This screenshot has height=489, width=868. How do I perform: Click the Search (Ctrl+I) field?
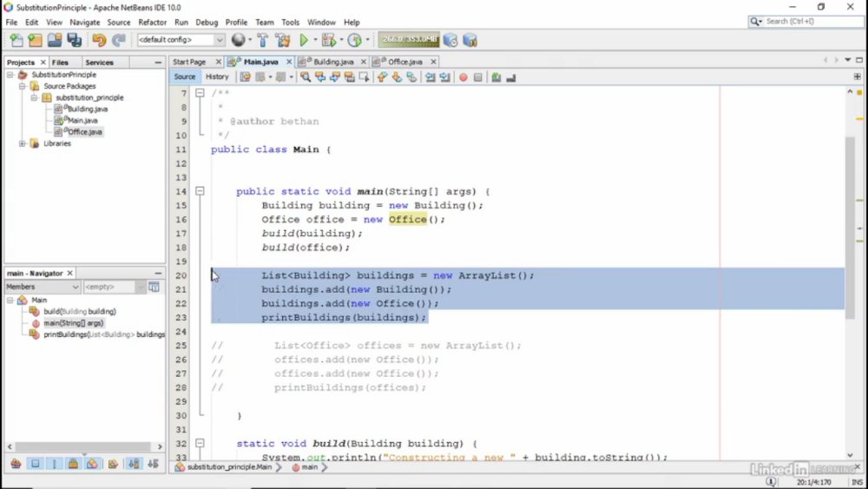click(x=806, y=22)
